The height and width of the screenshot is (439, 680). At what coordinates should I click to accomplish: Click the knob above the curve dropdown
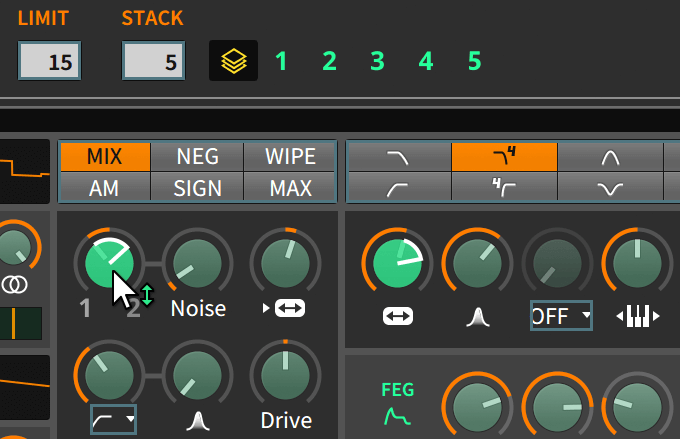[x=109, y=375]
